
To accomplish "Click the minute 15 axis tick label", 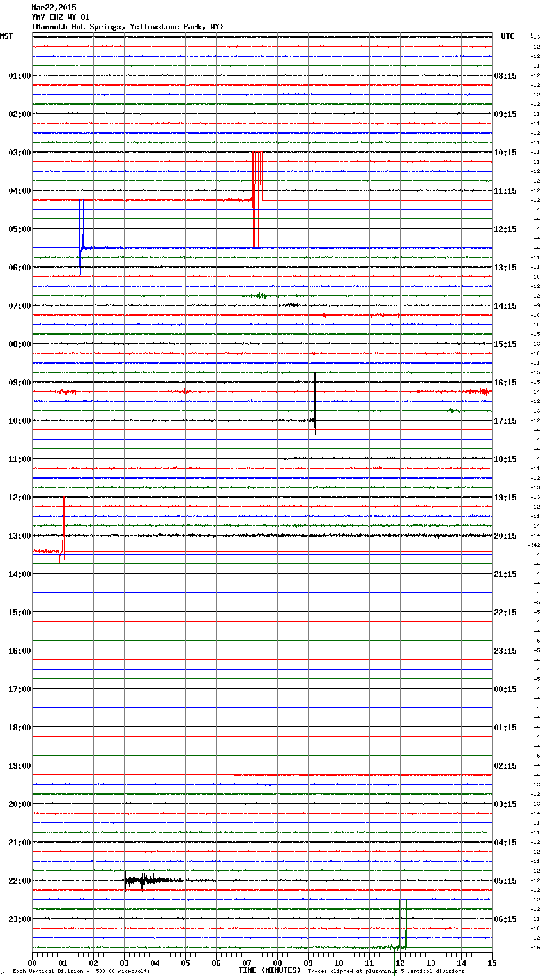I will 492,963.
